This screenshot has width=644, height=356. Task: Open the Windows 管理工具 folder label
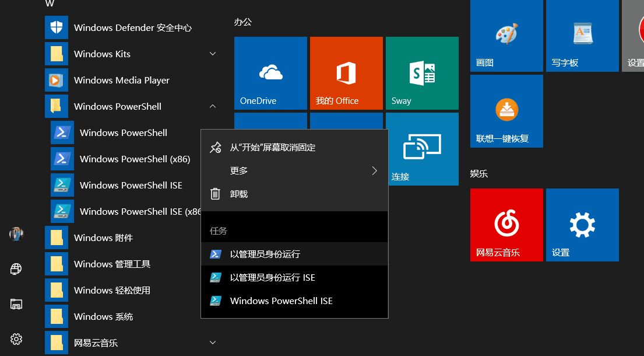pos(112,264)
